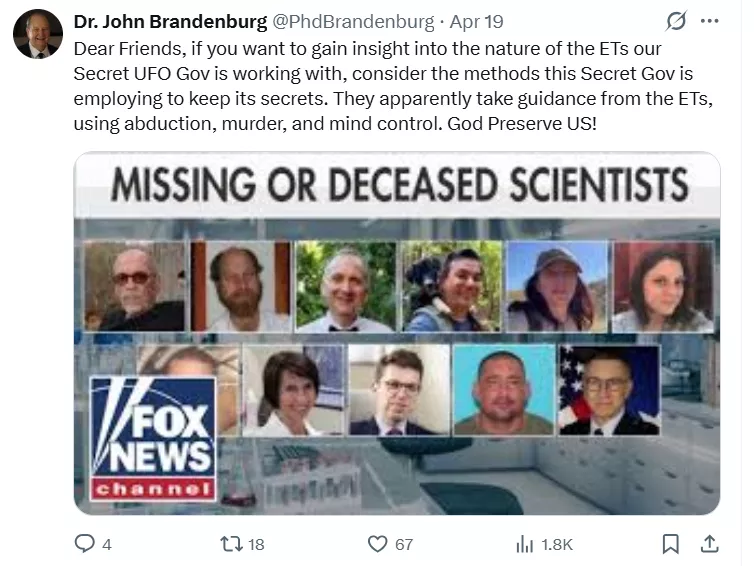Viewport: 754px width, 566px height.
Task: Open the three-dot more options menu
Action: 710,21
